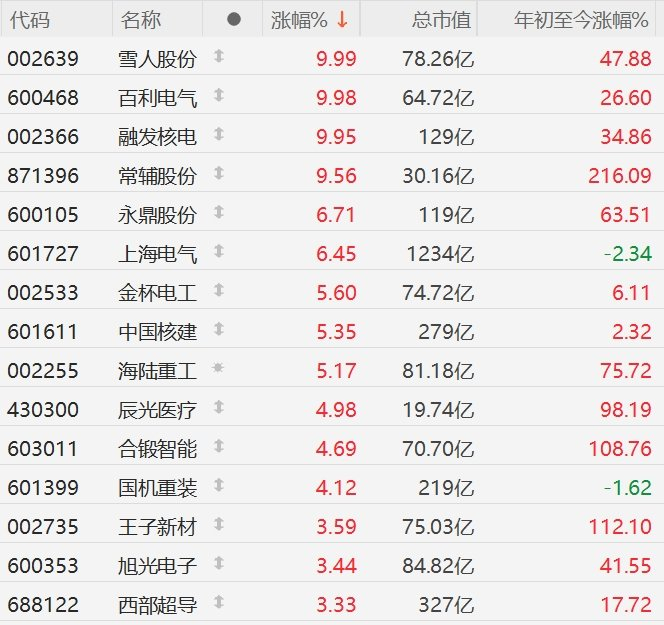Select stock code 002255
Viewport: 664px width, 625px height.
click(43, 371)
